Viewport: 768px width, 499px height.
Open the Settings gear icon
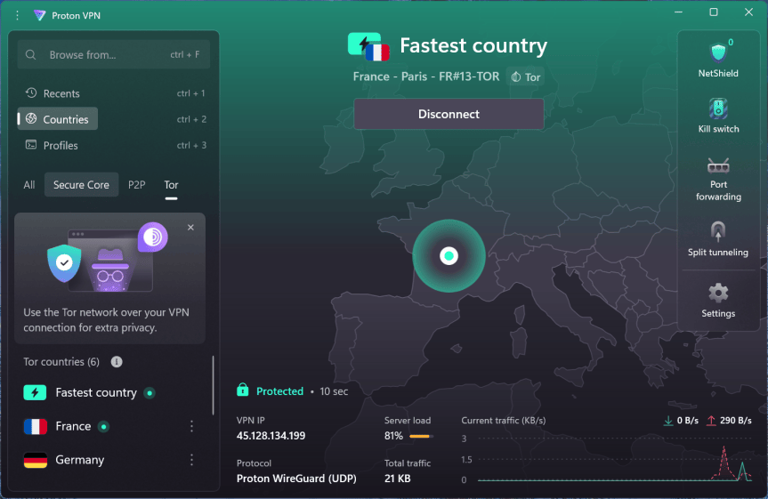[x=718, y=293]
